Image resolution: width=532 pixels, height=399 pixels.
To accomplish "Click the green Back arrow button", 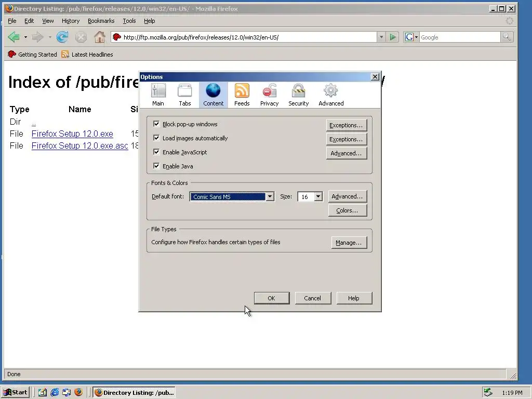I will coord(14,37).
